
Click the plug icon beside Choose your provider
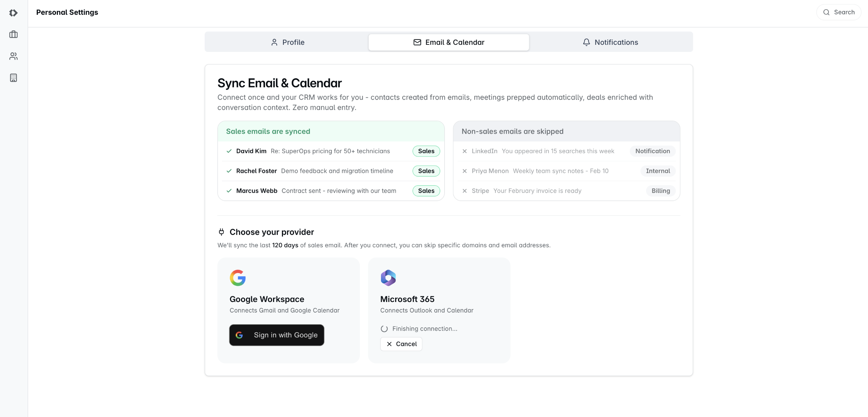coord(221,232)
